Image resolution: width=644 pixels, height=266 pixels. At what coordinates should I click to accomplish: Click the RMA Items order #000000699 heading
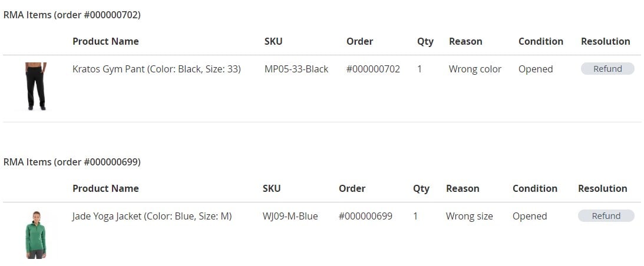pos(72,162)
